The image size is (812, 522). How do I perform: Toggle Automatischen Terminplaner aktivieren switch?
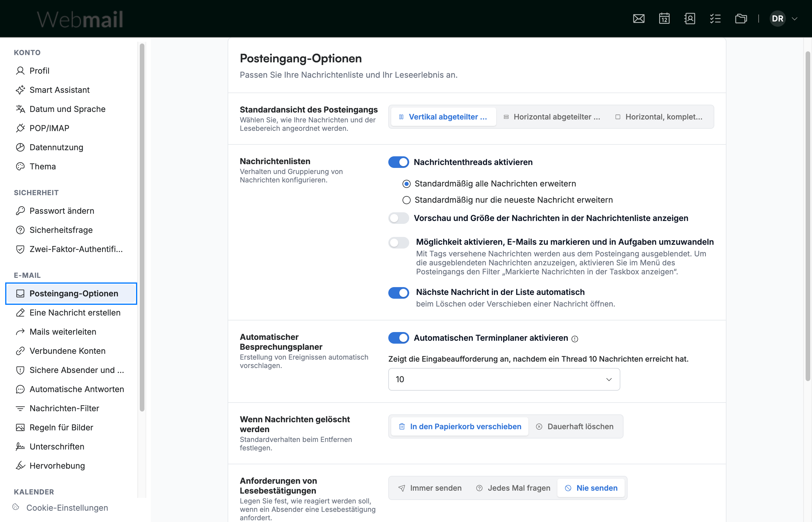[398, 338]
